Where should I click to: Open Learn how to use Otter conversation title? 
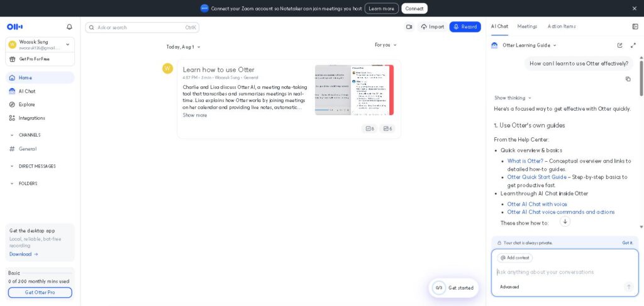(218, 69)
